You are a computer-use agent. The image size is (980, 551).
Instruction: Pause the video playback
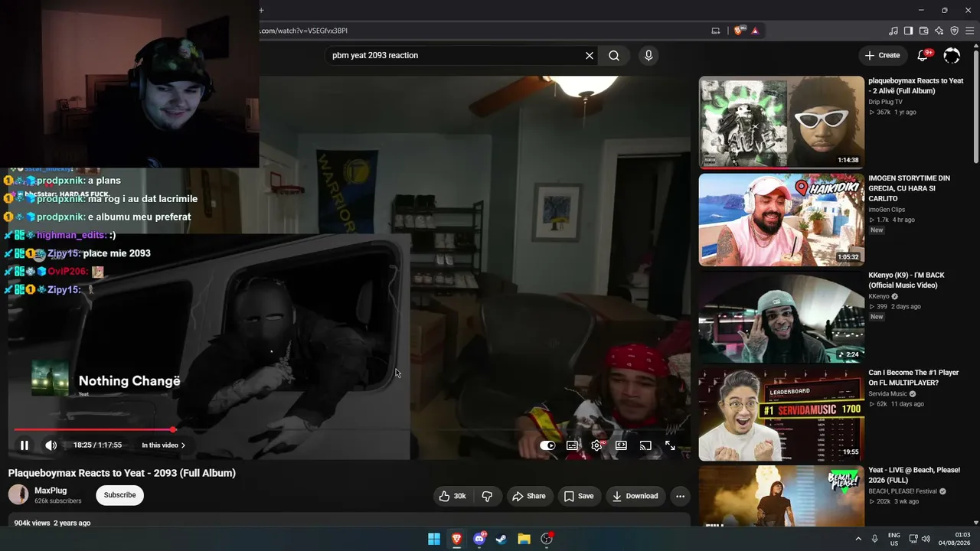(24, 445)
